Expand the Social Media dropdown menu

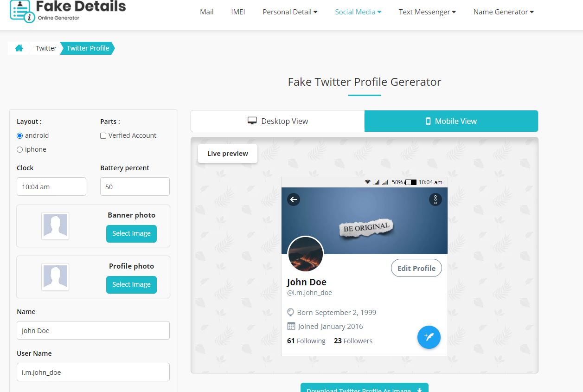pyautogui.click(x=358, y=12)
